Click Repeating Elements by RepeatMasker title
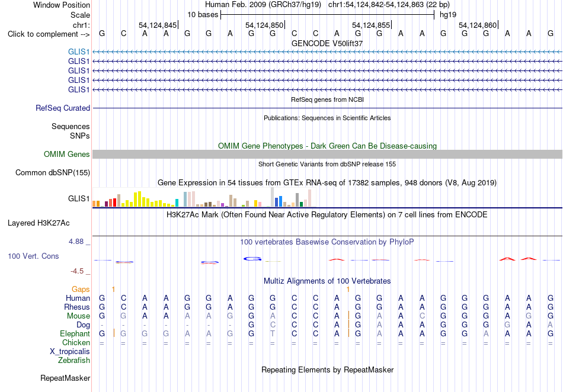Viewport: 563px width, 392px height. [327, 369]
